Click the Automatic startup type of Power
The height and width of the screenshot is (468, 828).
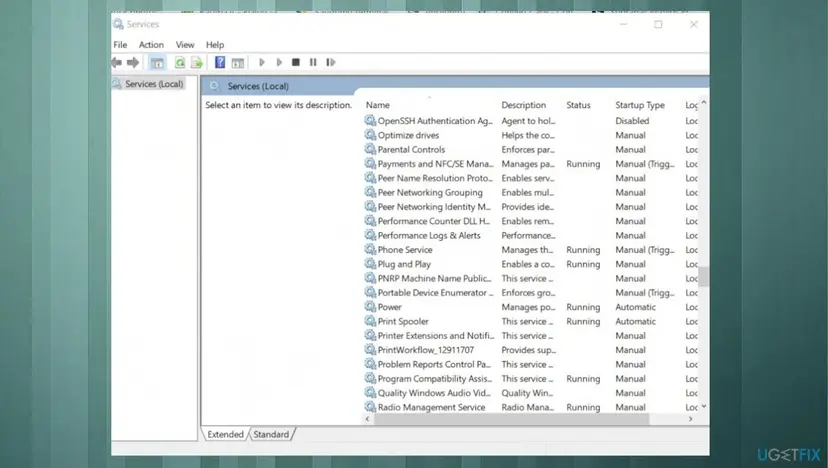click(x=635, y=307)
